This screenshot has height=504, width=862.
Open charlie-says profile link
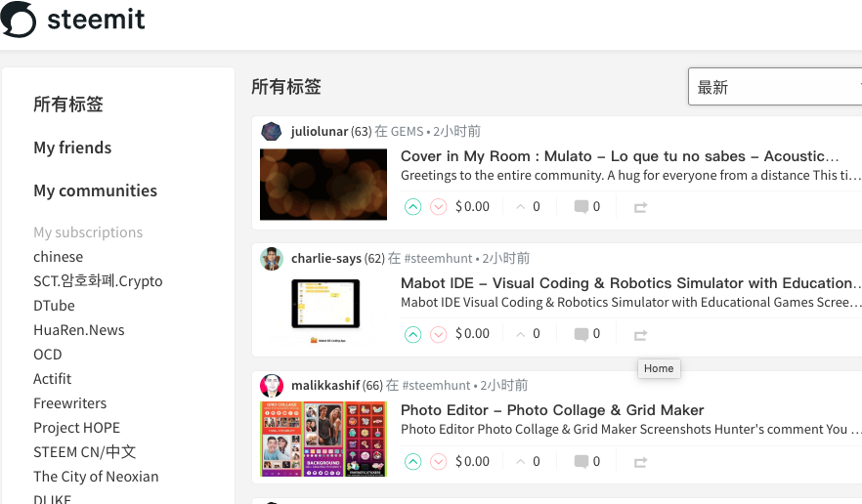[x=326, y=258]
